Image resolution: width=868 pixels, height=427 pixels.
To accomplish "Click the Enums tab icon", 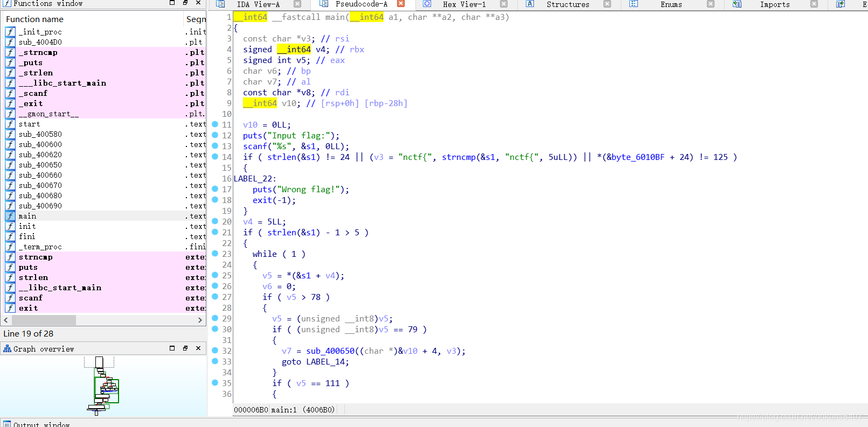I will point(634,4).
